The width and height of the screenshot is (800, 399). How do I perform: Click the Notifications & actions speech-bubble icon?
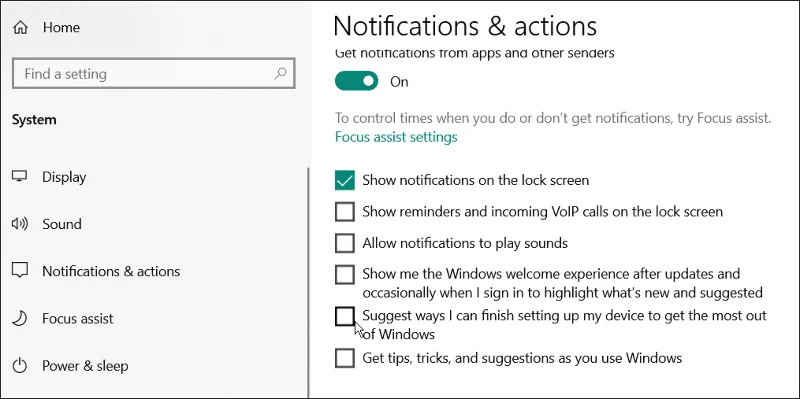point(19,271)
